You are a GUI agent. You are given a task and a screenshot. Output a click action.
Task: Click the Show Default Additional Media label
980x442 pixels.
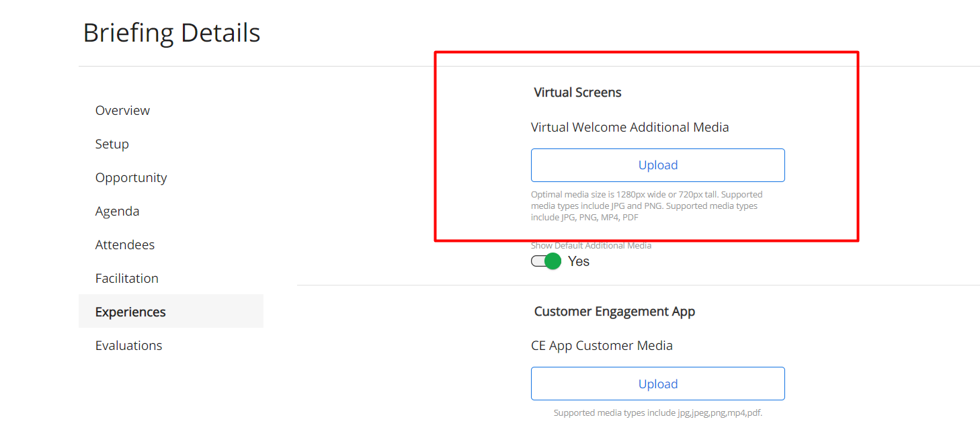[591, 246]
